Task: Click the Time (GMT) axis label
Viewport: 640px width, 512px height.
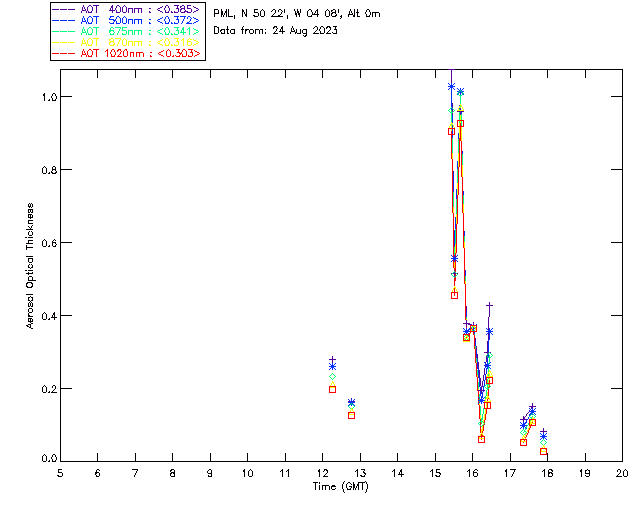Action: coord(341,487)
